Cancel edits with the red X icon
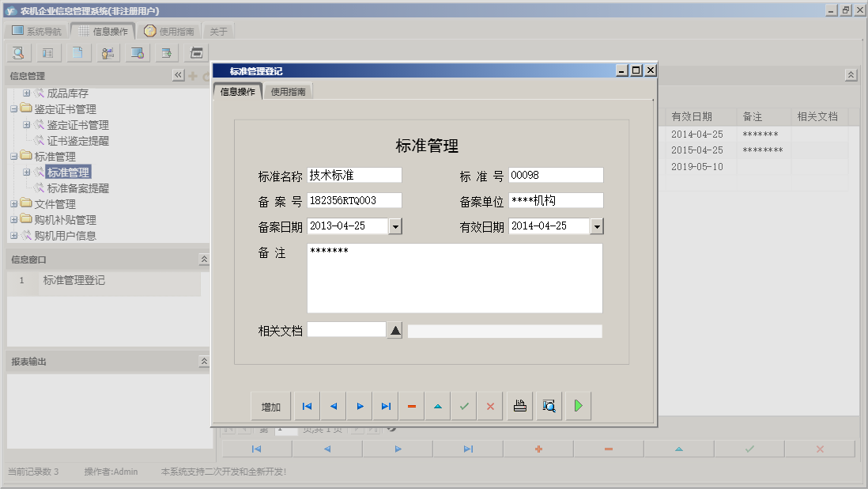The width and height of the screenshot is (868, 489). tap(490, 405)
